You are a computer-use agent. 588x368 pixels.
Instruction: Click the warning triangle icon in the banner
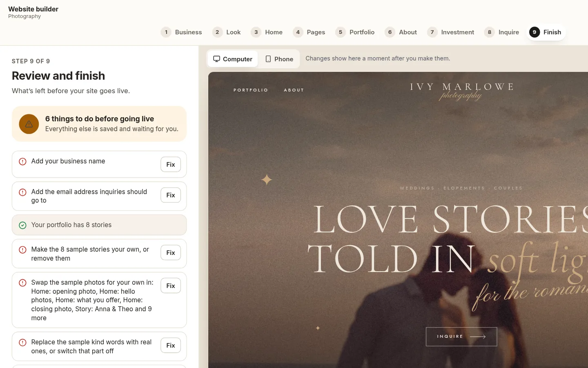point(29,124)
